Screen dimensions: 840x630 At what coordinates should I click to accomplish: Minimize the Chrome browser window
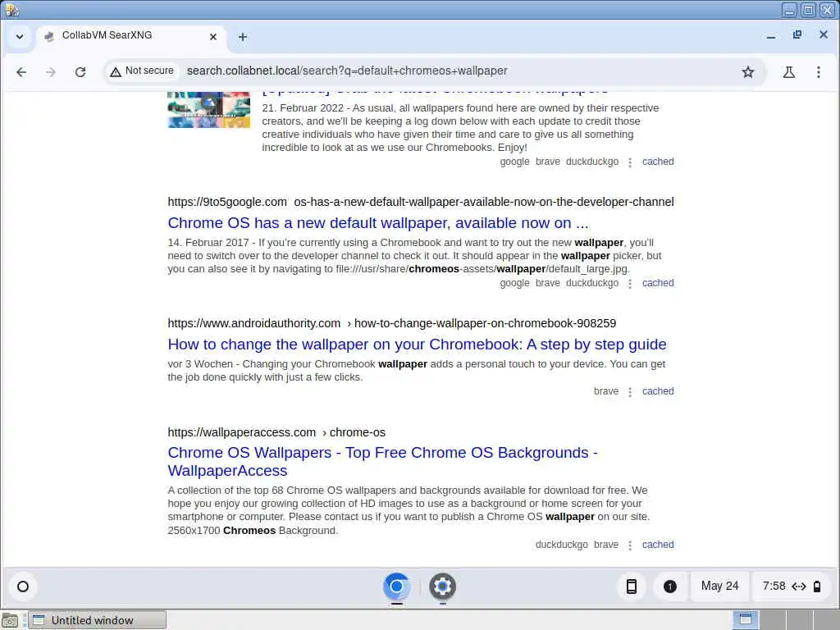(771, 36)
